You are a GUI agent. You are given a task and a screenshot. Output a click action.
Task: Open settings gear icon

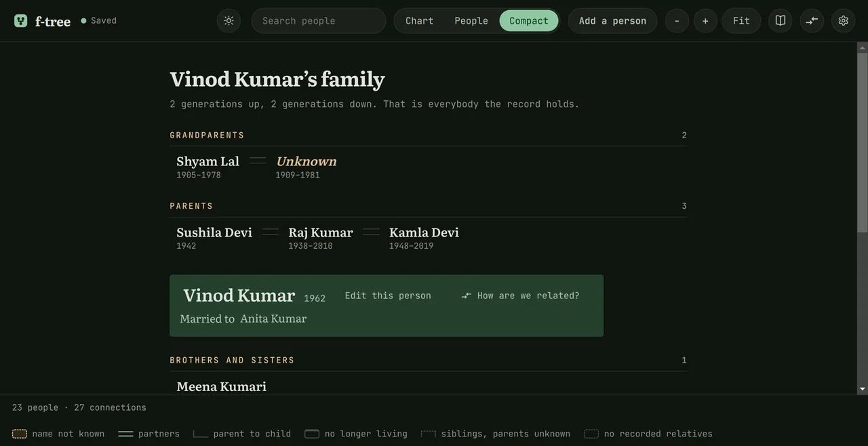click(843, 21)
